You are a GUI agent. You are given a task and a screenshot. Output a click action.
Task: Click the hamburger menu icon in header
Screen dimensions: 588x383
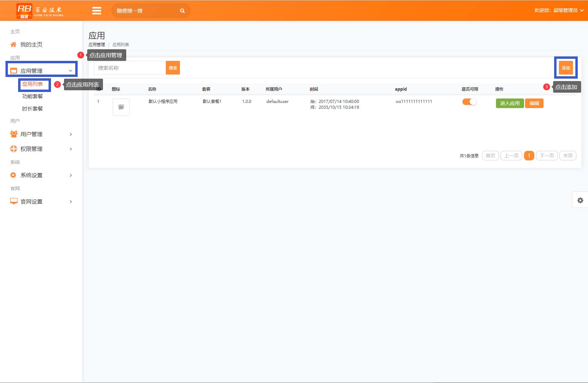pyautogui.click(x=97, y=11)
